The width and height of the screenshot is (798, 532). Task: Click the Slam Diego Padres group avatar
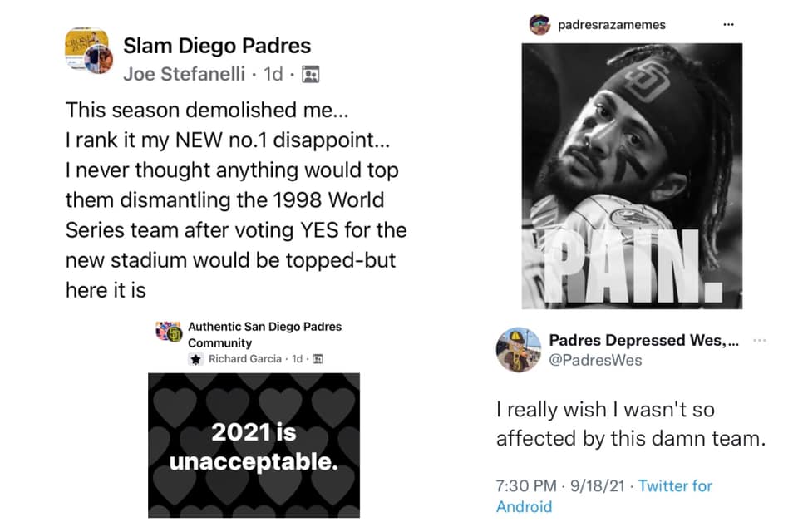tap(87, 51)
